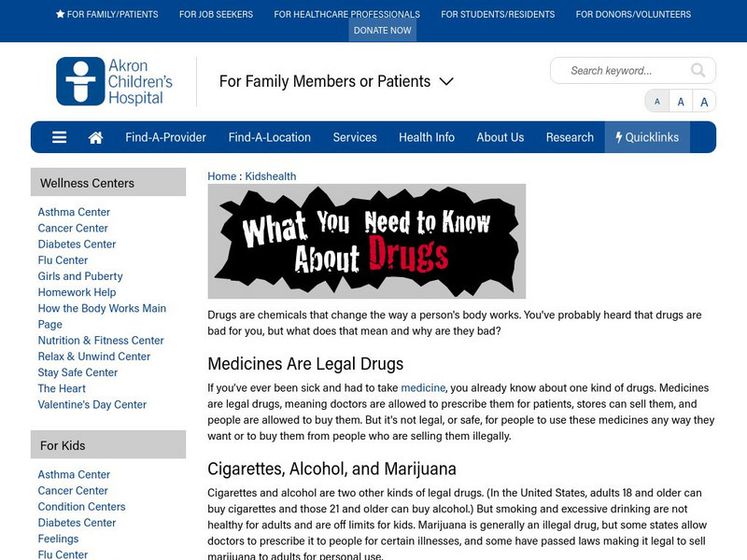Screen dimensions: 747x560
Task: Open Cancer Center under Wellness Centers
Action: click(x=73, y=228)
